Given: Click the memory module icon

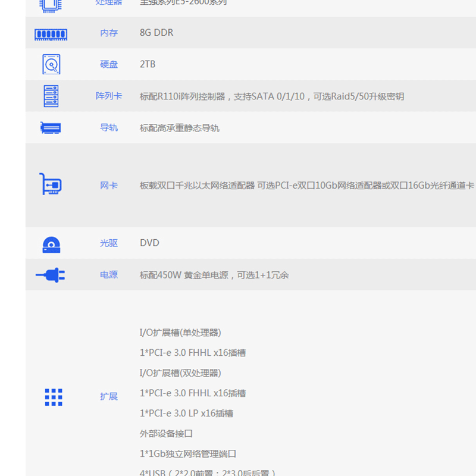Looking at the screenshot, I should pos(51,34).
